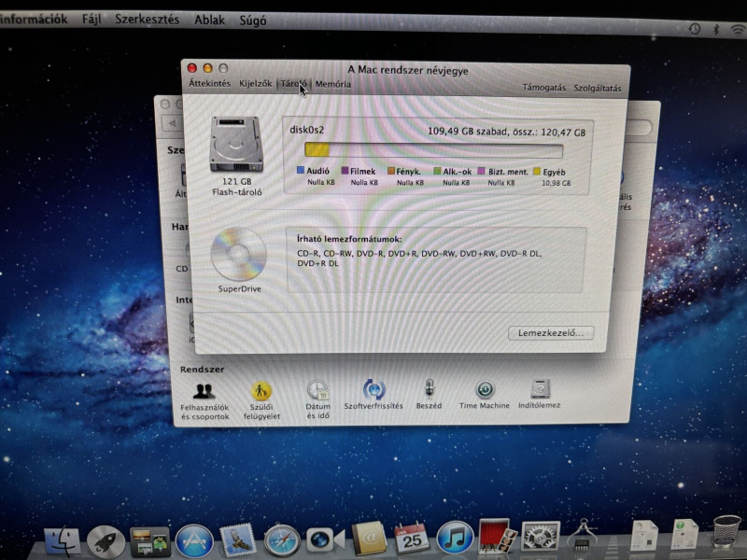This screenshot has width=747, height=560.
Task: Open document stack with green badge in Dock
Action: click(684, 534)
